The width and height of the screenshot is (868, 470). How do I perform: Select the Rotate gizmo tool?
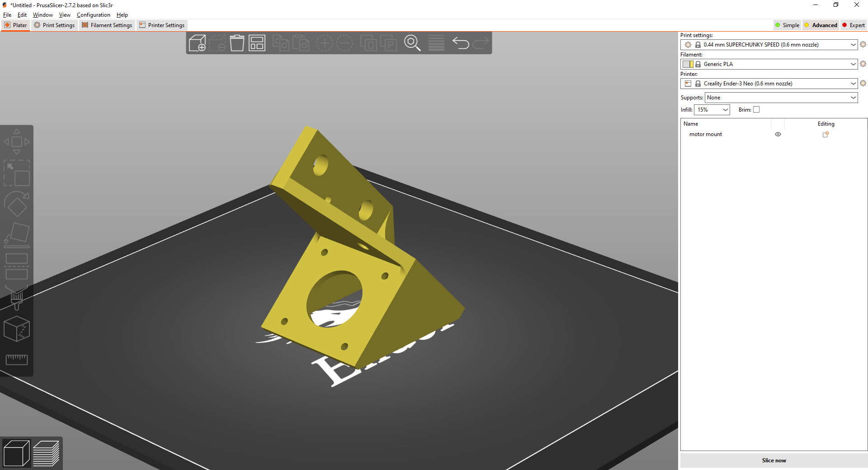[17, 204]
